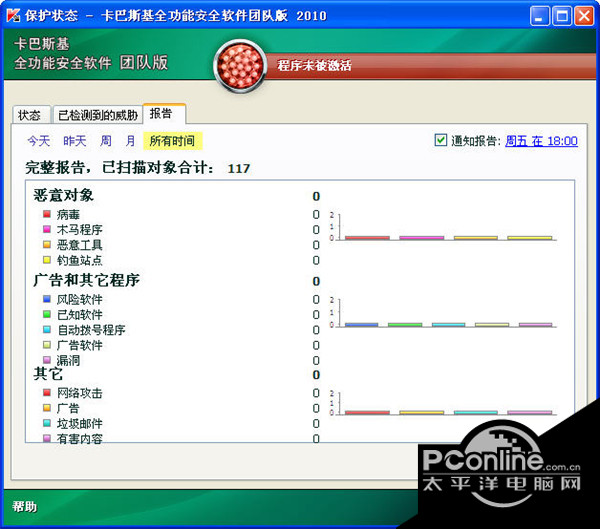The image size is (600, 529).
Task: Click the 其它 section heading
Action: [x=48, y=374]
